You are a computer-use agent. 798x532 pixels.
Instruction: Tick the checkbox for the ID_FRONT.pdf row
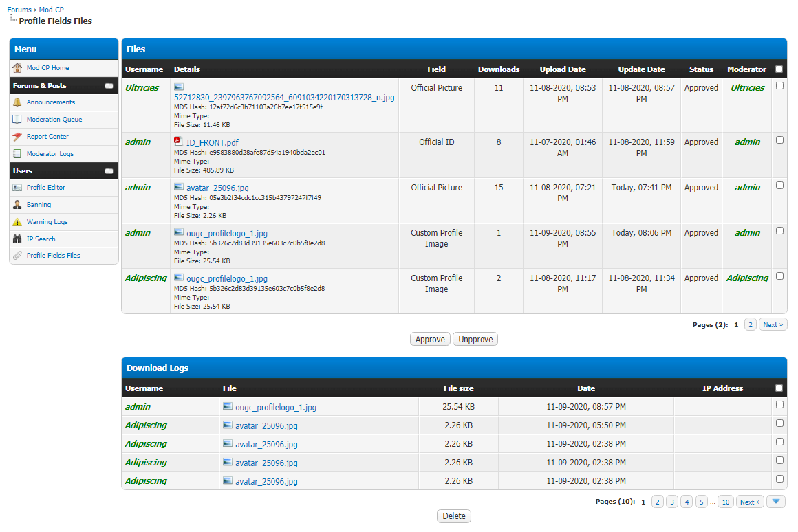click(779, 140)
